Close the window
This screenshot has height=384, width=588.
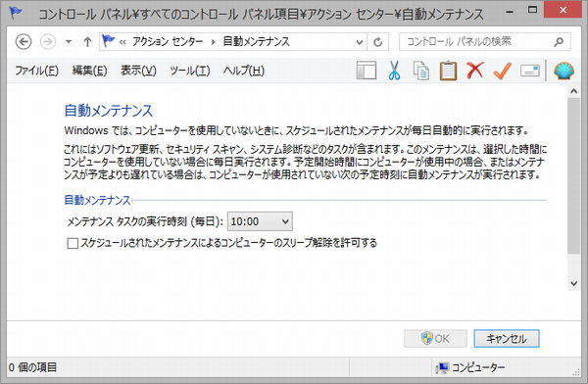[x=563, y=10]
